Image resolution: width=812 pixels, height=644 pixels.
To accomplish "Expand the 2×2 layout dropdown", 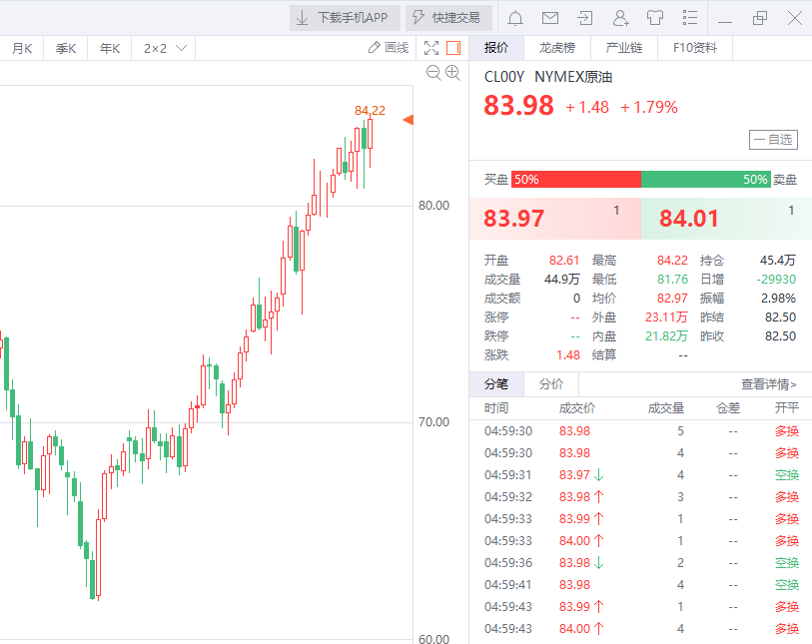I will (x=165, y=48).
